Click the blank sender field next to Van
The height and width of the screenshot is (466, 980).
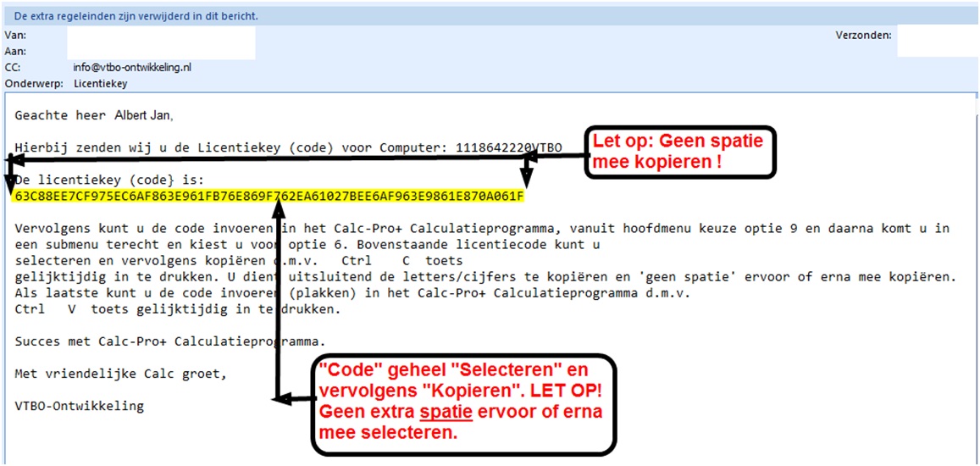click(161, 35)
